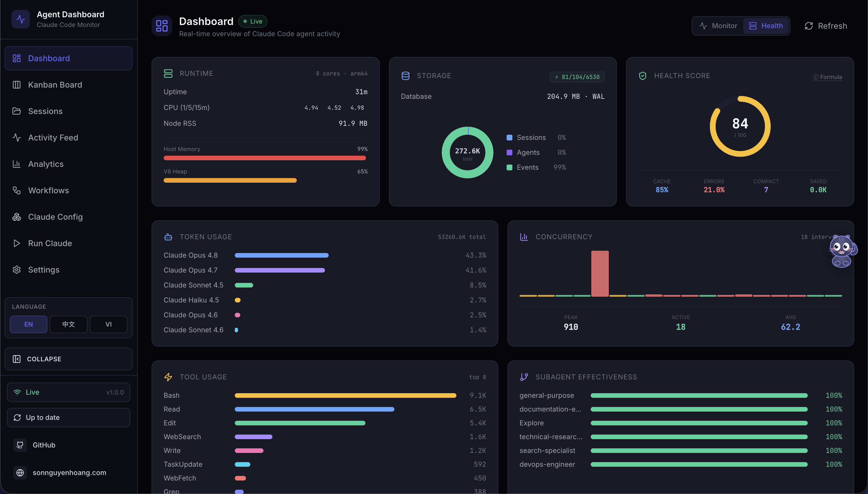
Task: Click the Agent Dashboard pulse logo icon
Action: (20, 19)
